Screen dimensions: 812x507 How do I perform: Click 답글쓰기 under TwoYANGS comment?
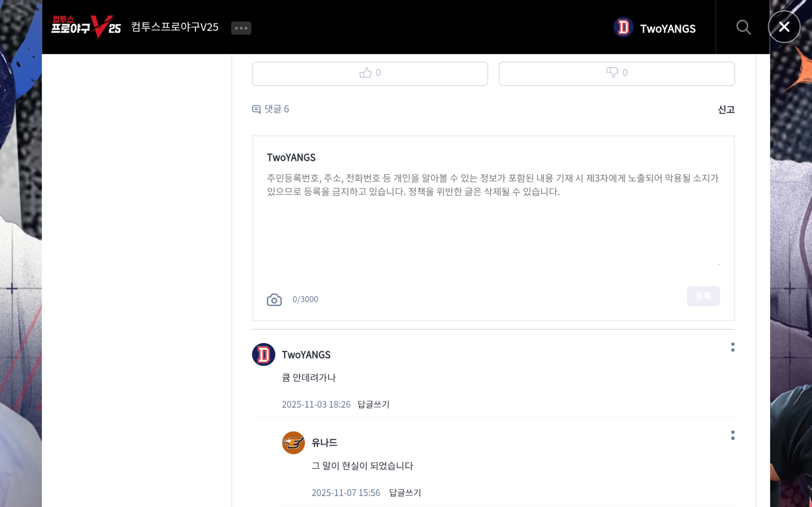point(373,404)
